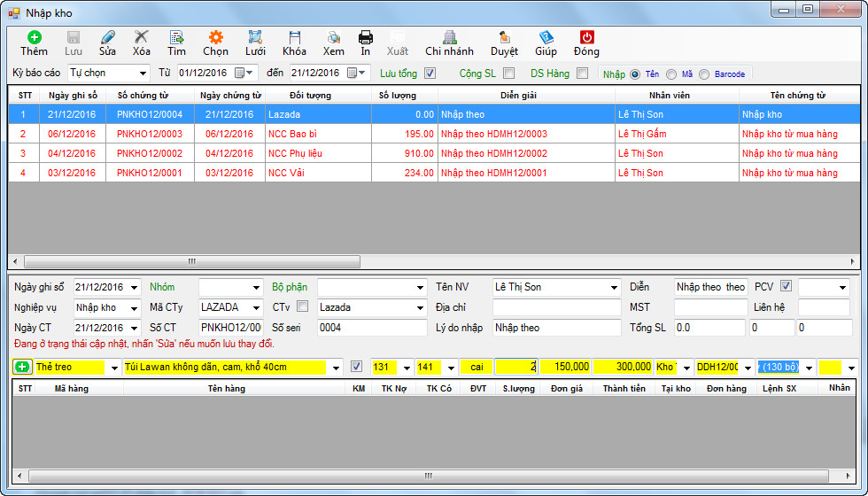Click lower grid horizontal scrollbar thumb
Viewport: 868px width, 496px height.
click(429, 476)
